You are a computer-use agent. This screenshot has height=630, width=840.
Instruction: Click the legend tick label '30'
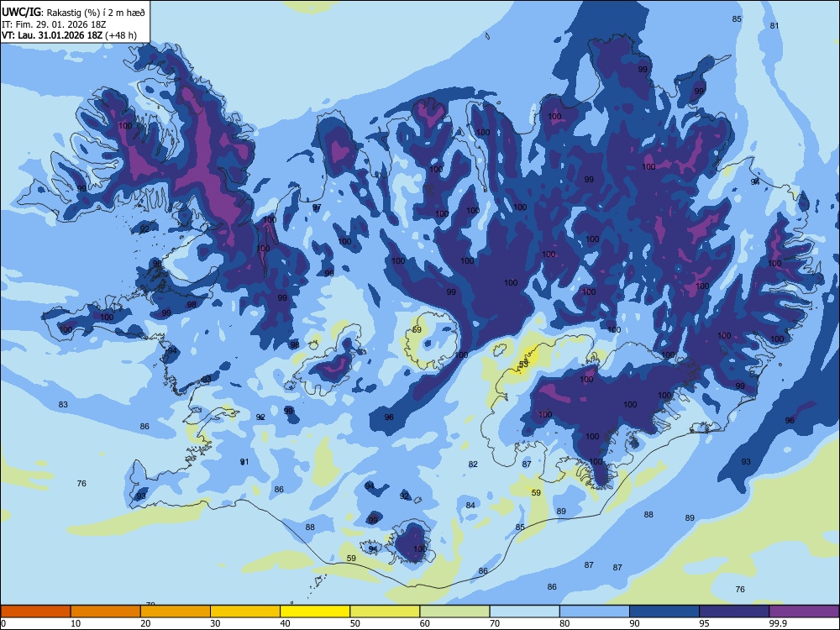coord(215,623)
